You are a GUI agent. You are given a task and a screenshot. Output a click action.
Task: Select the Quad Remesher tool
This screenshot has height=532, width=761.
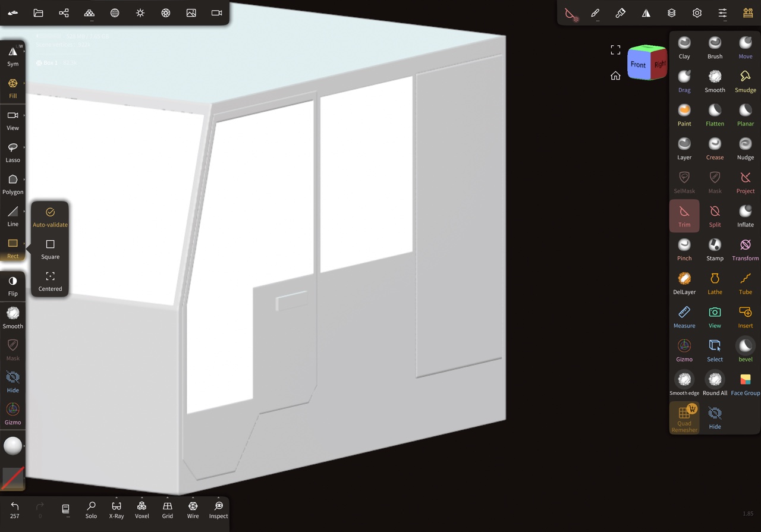pyautogui.click(x=684, y=418)
